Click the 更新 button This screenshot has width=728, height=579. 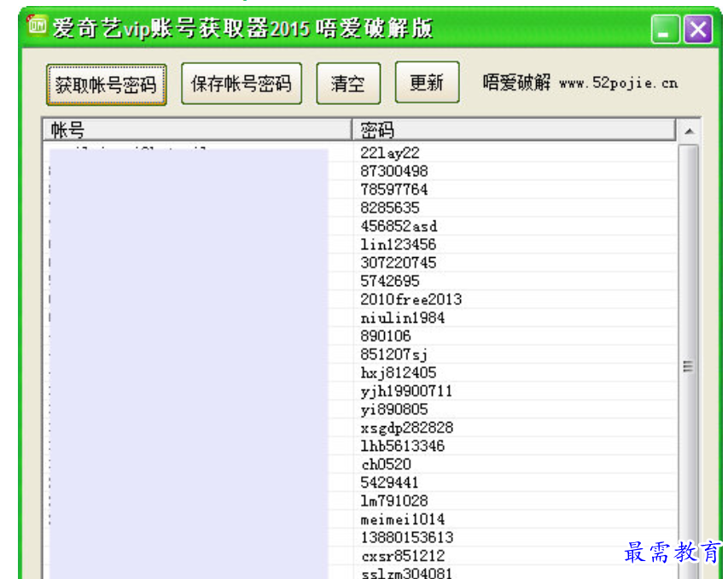[x=427, y=82]
